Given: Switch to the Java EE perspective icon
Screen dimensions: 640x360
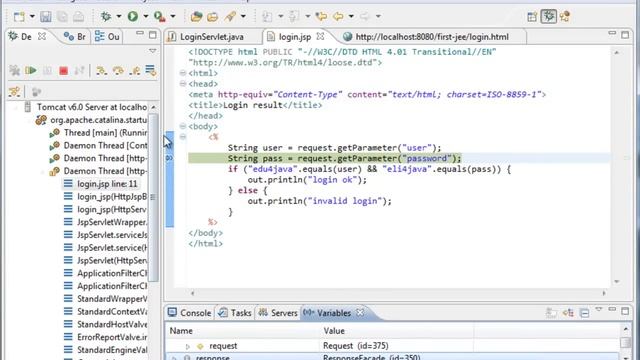Looking at the screenshot, I should click(565, 17).
